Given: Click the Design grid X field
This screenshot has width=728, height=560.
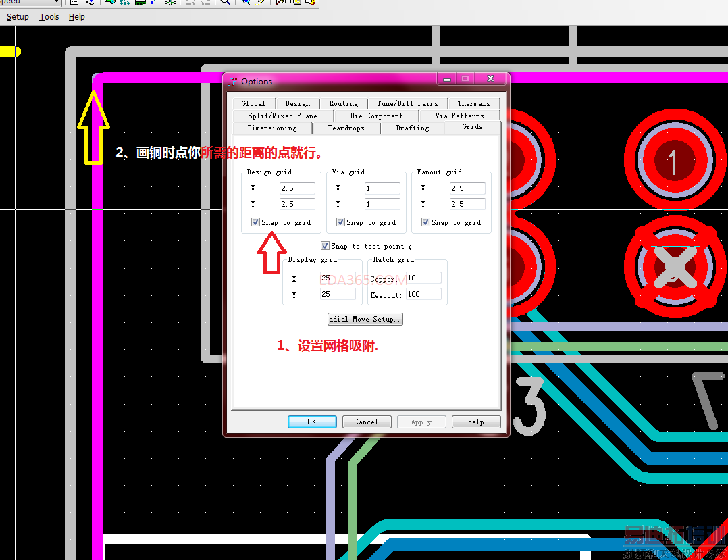Looking at the screenshot, I should click(297, 188).
